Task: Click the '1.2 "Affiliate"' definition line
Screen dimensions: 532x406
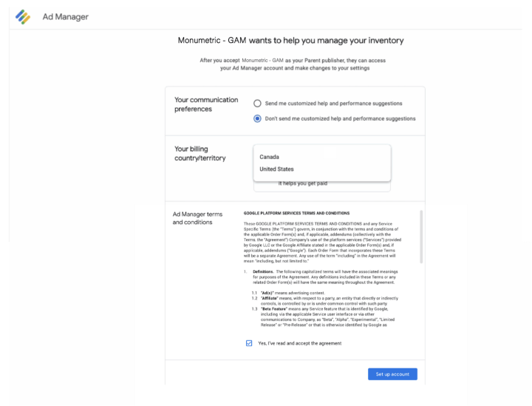Action: coord(325,301)
